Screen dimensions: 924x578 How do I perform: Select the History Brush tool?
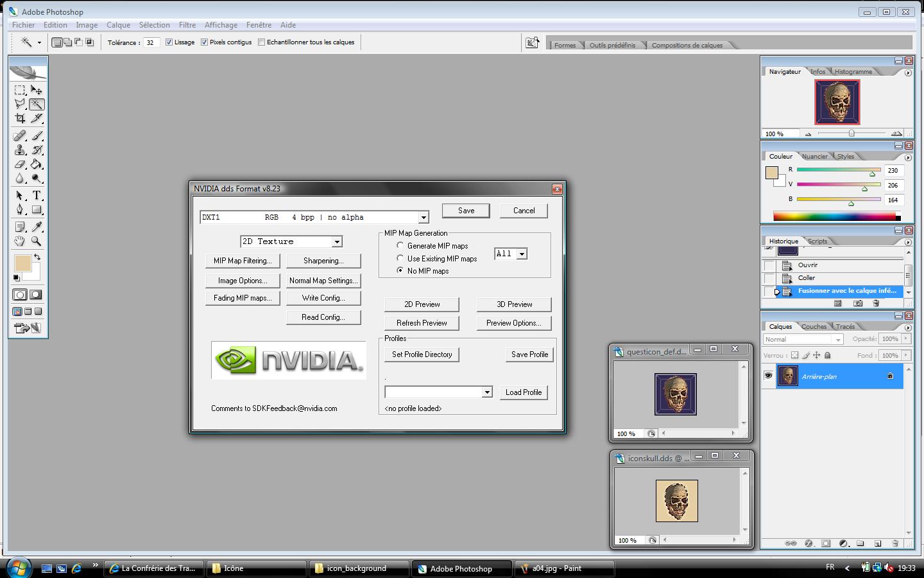pos(37,150)
